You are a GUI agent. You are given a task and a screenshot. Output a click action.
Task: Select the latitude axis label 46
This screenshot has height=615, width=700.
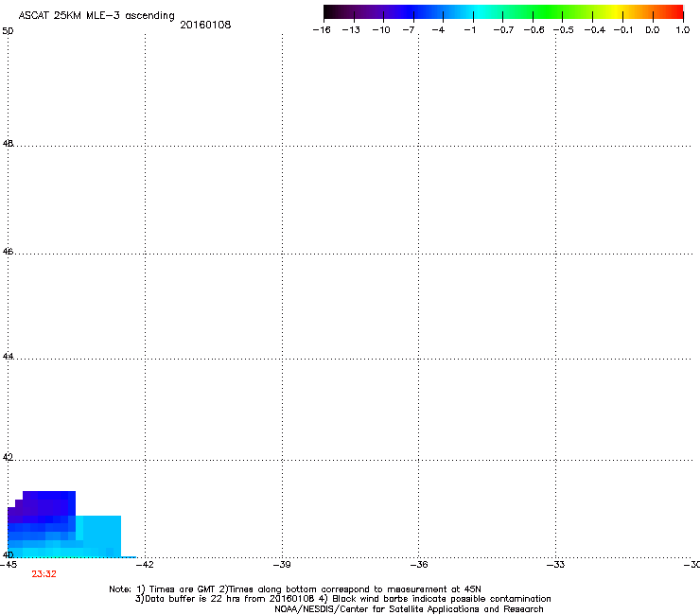point(8,252)
